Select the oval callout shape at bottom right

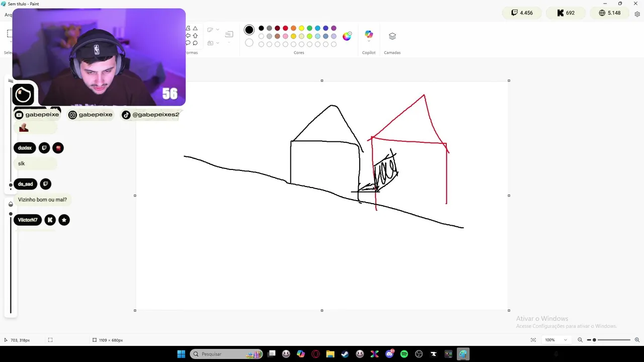195,43
